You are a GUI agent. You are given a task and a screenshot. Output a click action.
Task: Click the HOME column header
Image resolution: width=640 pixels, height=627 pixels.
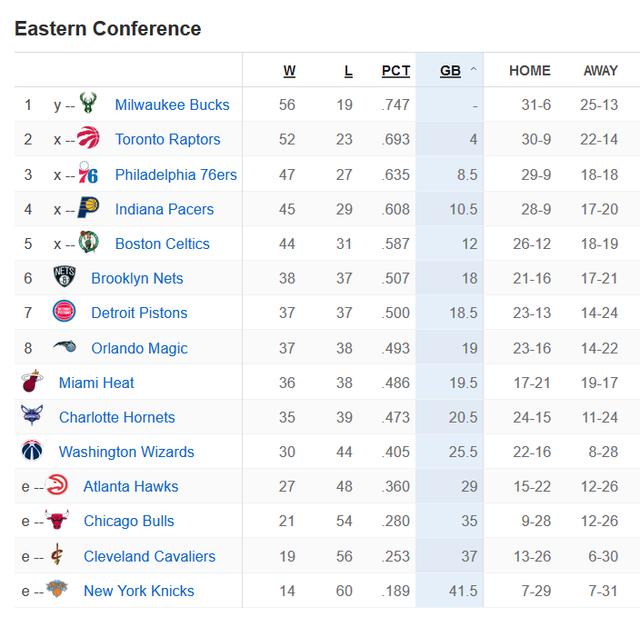coord(530,71)
